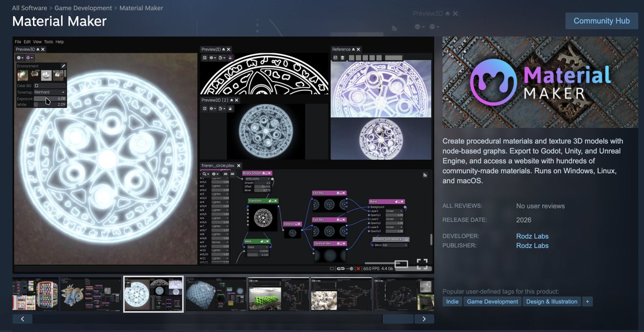644x332 pixels.
Task: Open Rodz Labs developer link
Action: (x=532, y=236)
